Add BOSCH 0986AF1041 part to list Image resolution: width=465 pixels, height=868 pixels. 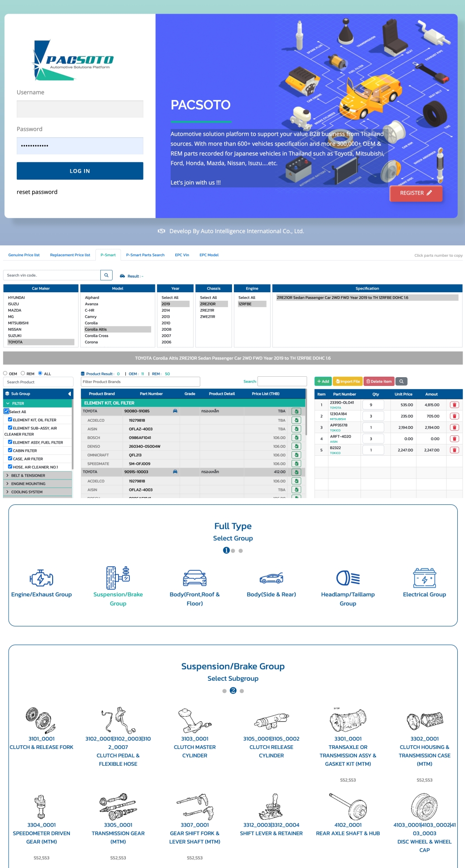tap(296, 438)
